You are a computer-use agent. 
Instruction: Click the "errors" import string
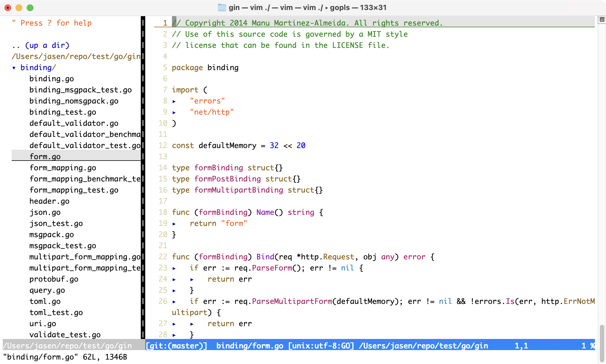pos(208,101)
